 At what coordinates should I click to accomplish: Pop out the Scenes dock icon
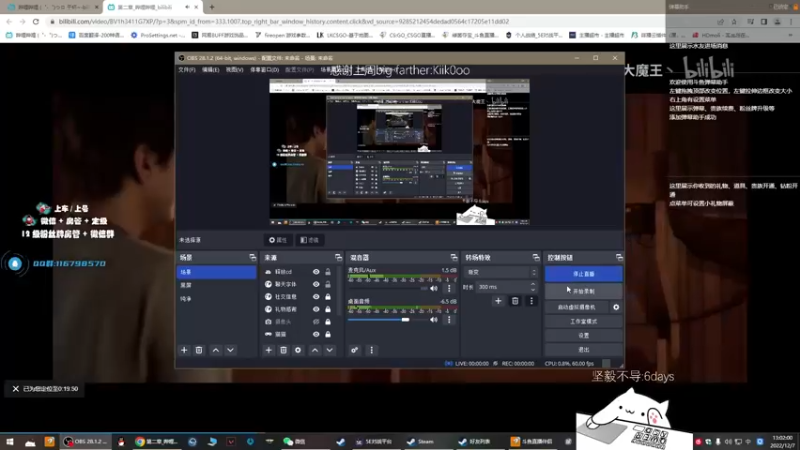253,257
